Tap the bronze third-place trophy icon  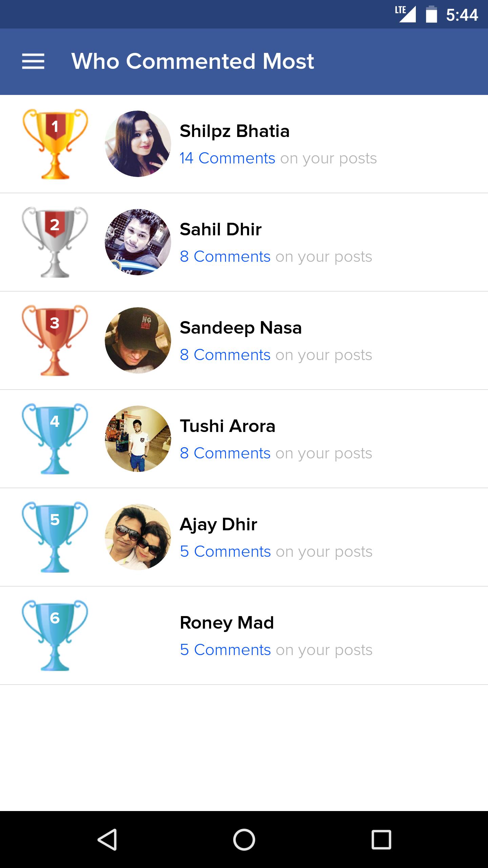tap(55, 340)
